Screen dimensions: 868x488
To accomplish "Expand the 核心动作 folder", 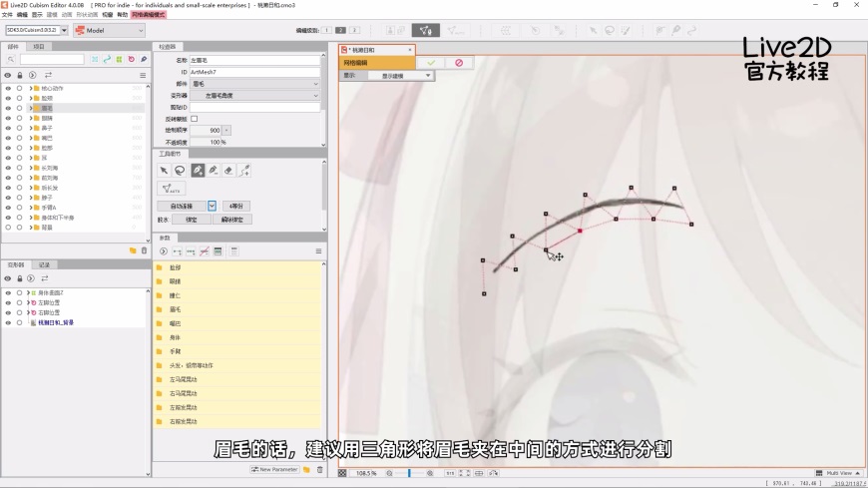I will pos(31,88).
